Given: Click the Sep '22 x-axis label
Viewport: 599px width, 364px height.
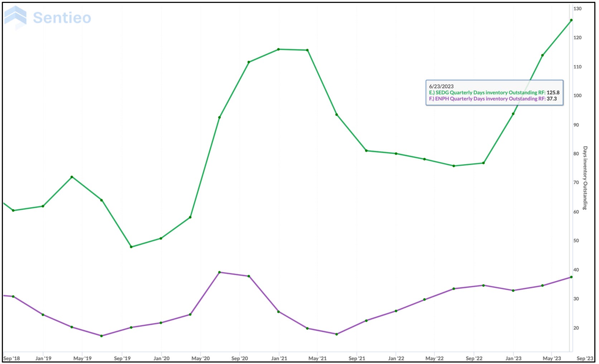Looking at the screenshot, I should click(x=474, y=358).
